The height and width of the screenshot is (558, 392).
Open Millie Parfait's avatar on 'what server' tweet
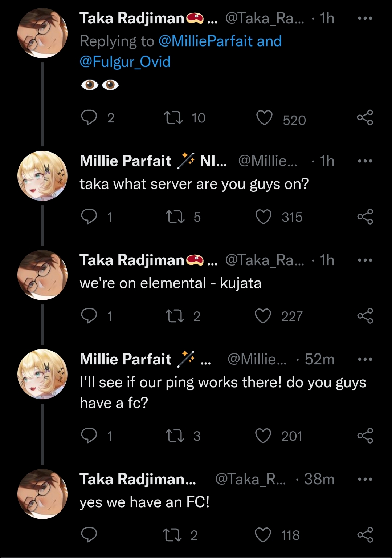tap(42, 176)
